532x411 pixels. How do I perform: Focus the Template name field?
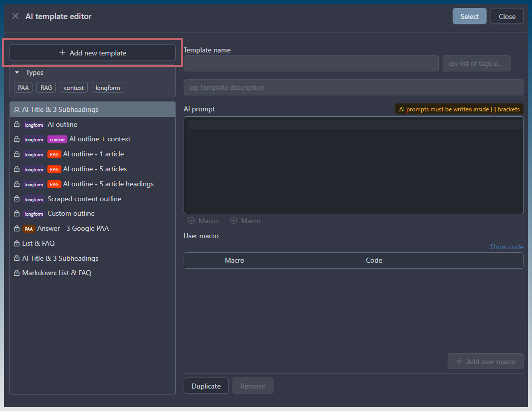click(x=311, y=63)
